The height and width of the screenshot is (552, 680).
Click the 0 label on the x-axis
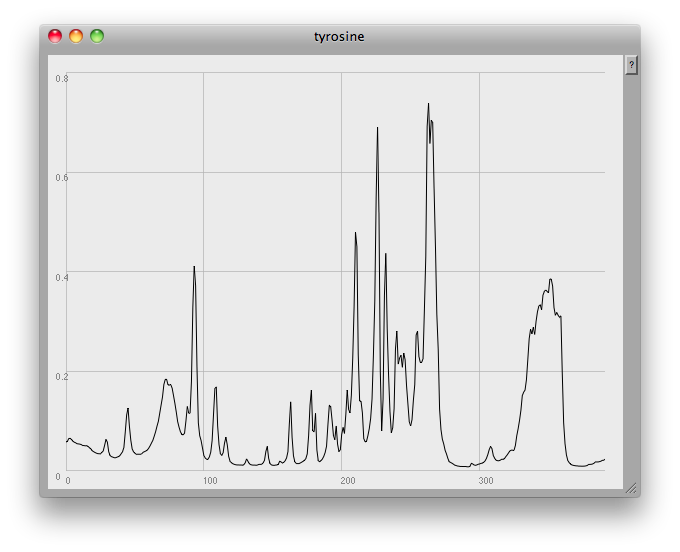[68, 482]
